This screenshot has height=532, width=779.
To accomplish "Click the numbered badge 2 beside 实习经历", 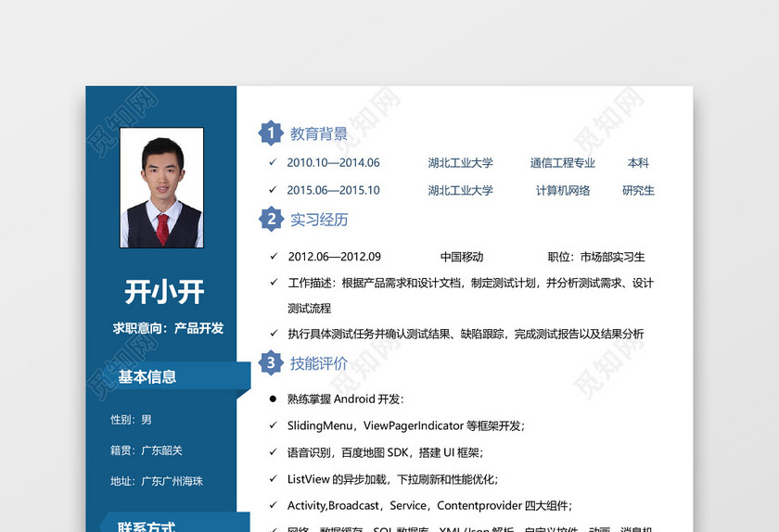I will (x=271, y=219).
